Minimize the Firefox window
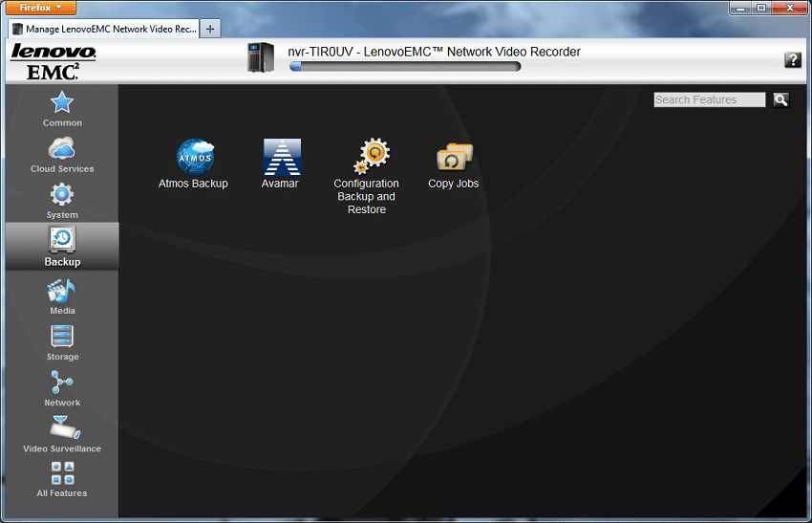Viewport: 812px width, 523px height. [x=740, y=8]
